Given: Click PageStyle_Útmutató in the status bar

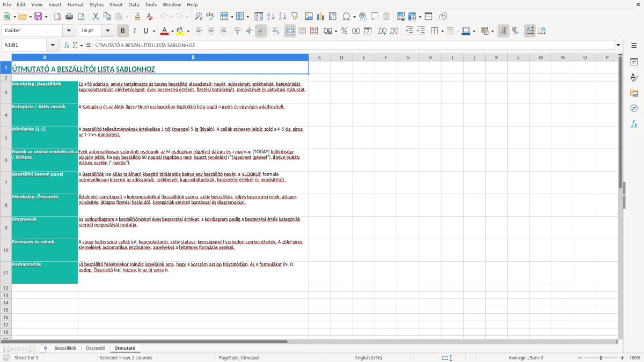Looking at the screenshot, I should (x=239, y=358).
